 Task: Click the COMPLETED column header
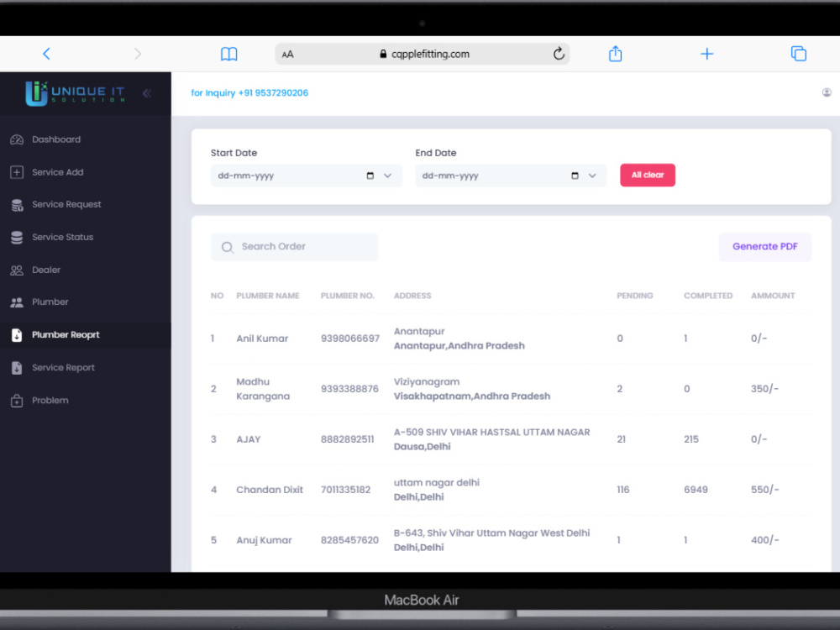coord(708,296)
